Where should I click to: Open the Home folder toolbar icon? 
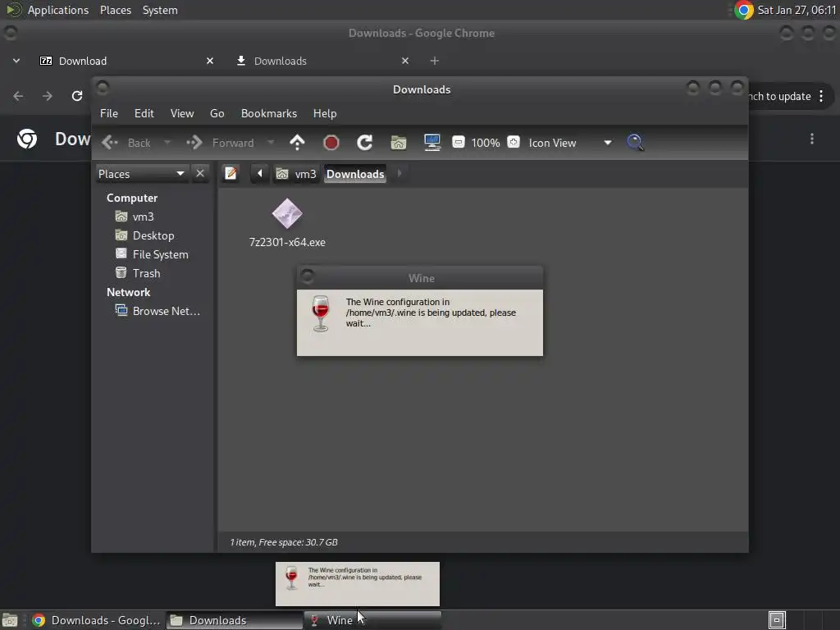(399, 143)
